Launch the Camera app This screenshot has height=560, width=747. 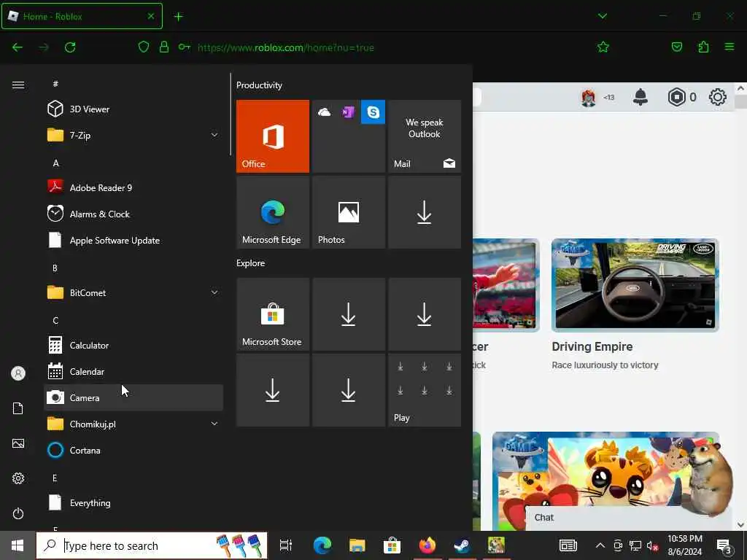pos(133,397)
